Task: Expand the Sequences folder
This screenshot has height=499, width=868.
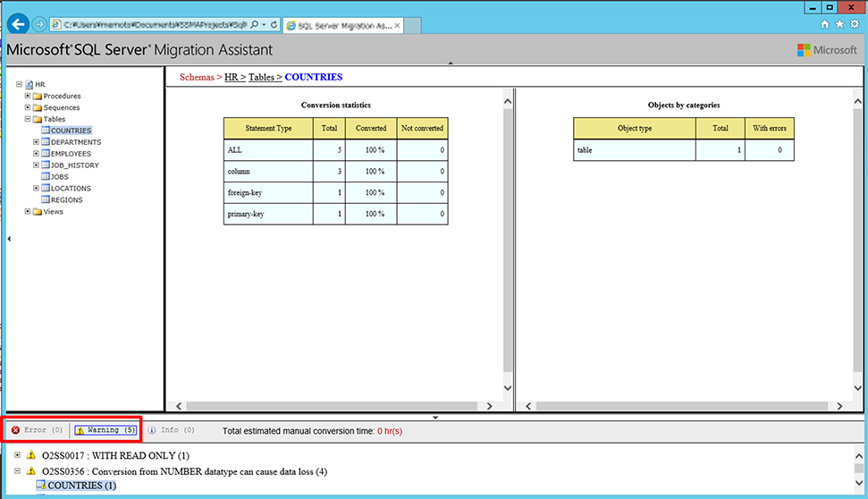Action: (x=27, y=107)
